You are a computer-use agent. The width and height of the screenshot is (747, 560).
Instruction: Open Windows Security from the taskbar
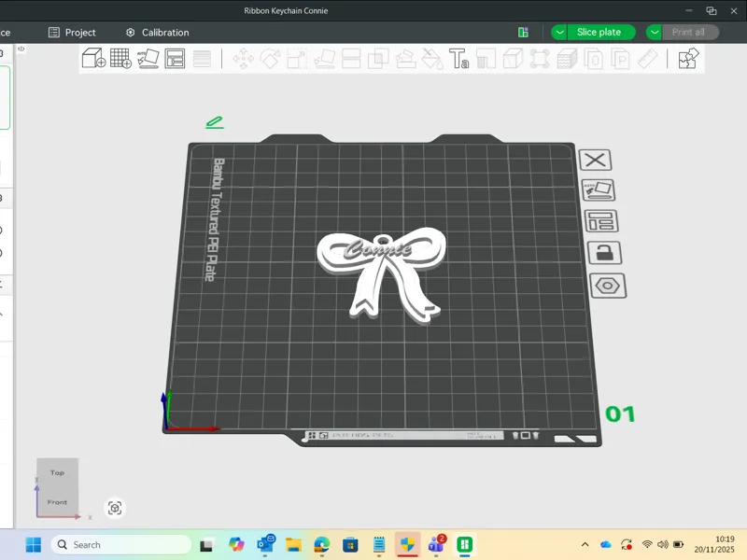tap(408, 545)
